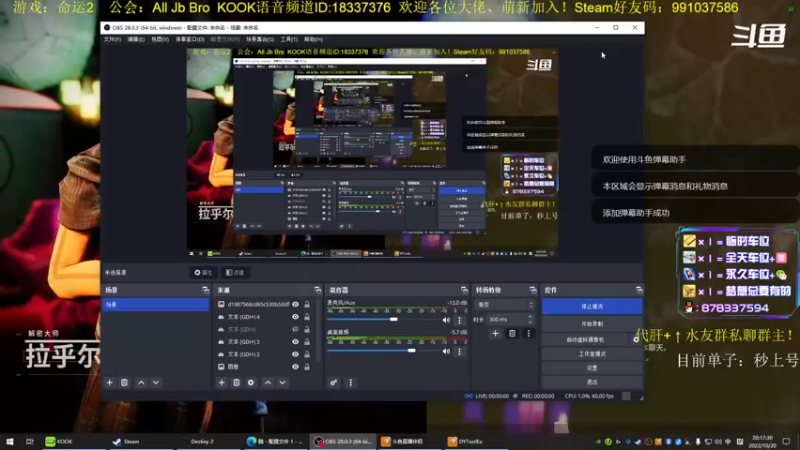800x450 pixels.
Task: Open transition properties three-dot menu
Action: coord(529,333)
